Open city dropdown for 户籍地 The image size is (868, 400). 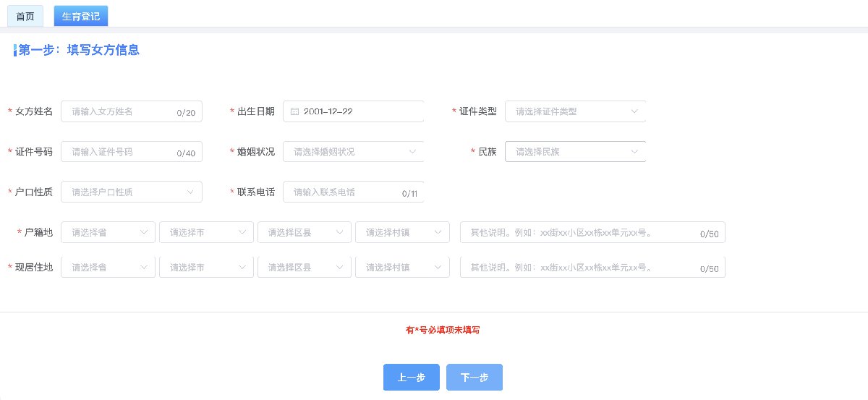[206, 232]
